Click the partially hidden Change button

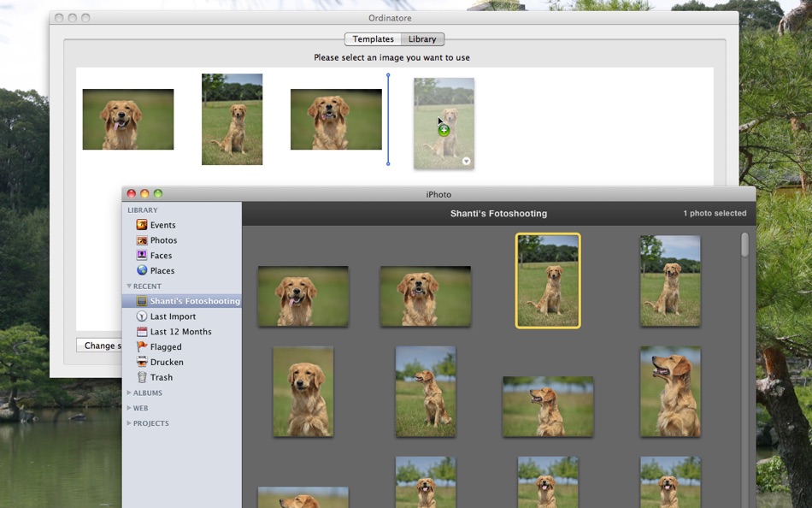(99, 346)
